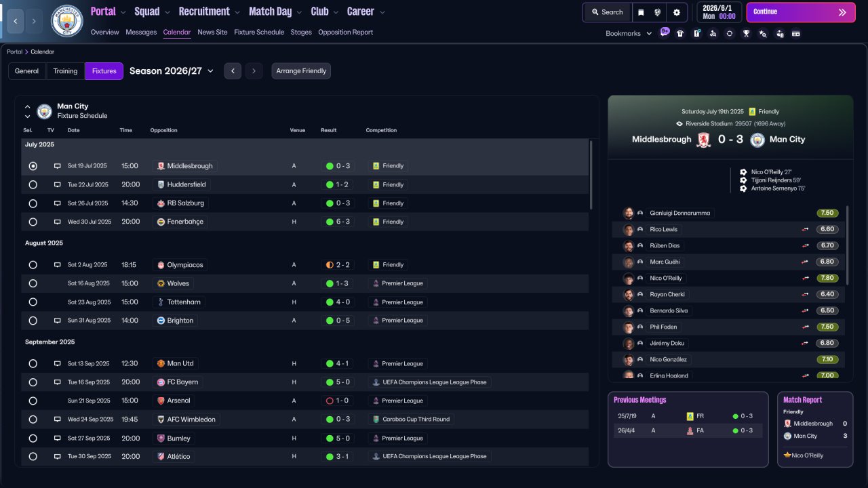Open the trophy icon bookmark
868x488 pixels.
coord(746,33)
